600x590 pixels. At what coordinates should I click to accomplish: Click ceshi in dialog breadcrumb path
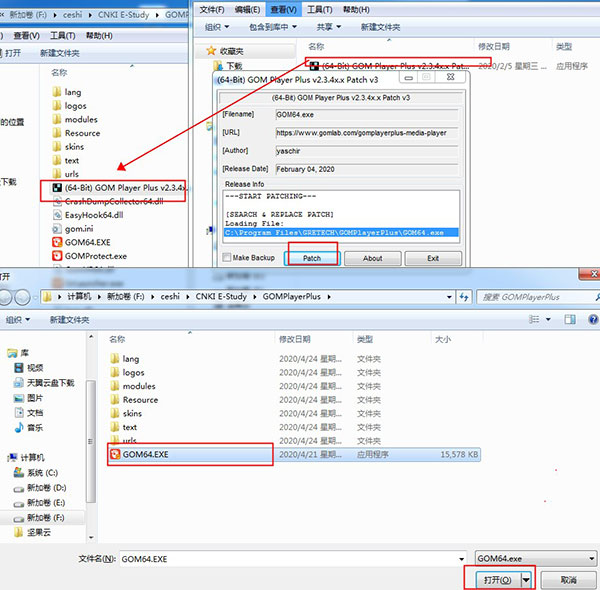pyautogui.click(x=170, y=297)
